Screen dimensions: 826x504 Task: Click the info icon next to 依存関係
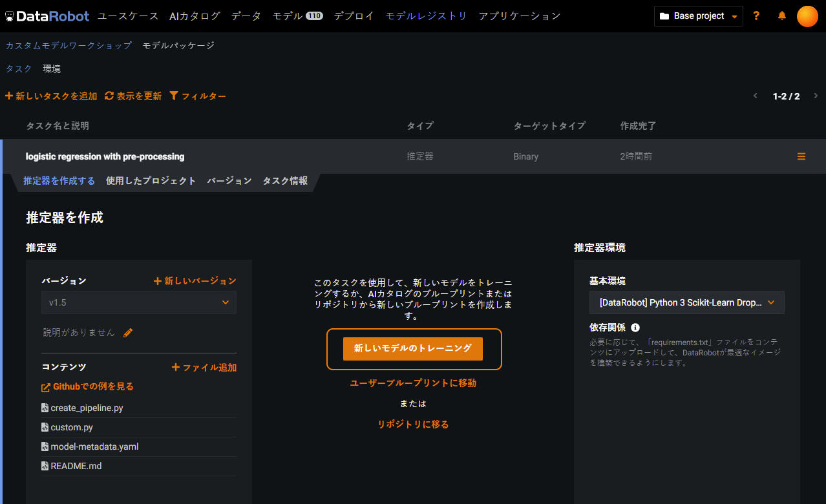pos(635,328)
